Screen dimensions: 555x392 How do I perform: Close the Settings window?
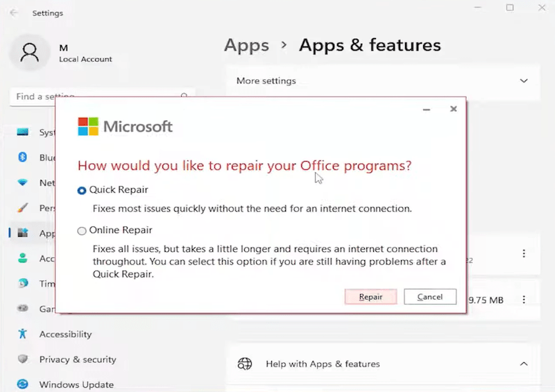click(542, 8)
